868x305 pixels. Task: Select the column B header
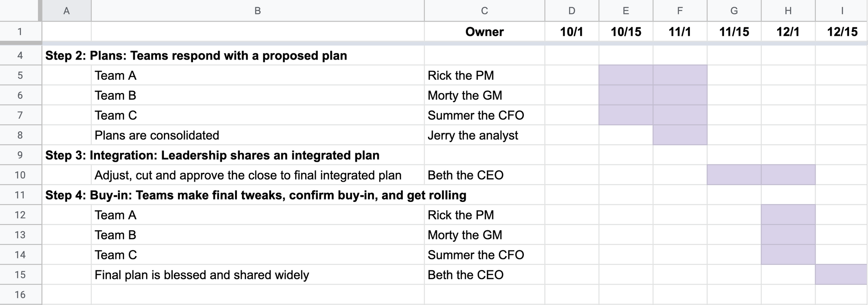coord(258,11)
